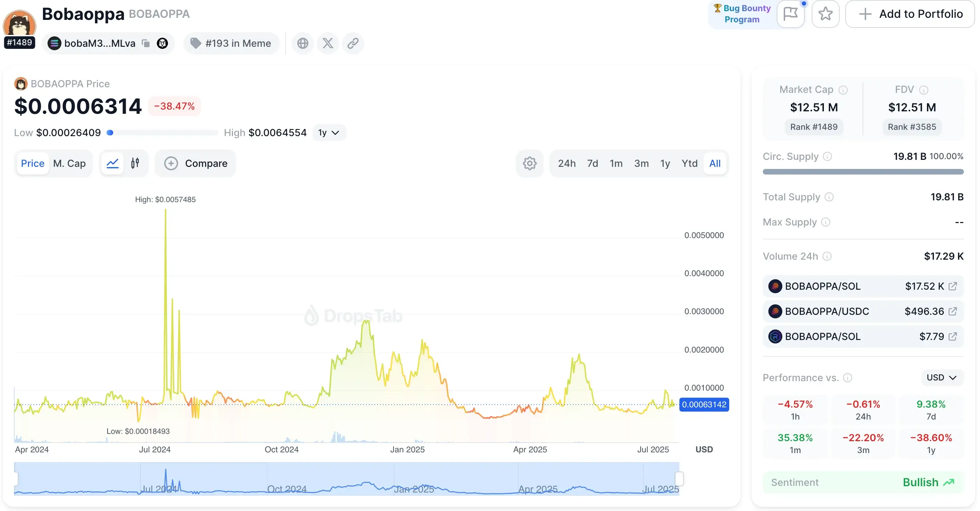Click the #193 in Meme tag

point(231,43)
